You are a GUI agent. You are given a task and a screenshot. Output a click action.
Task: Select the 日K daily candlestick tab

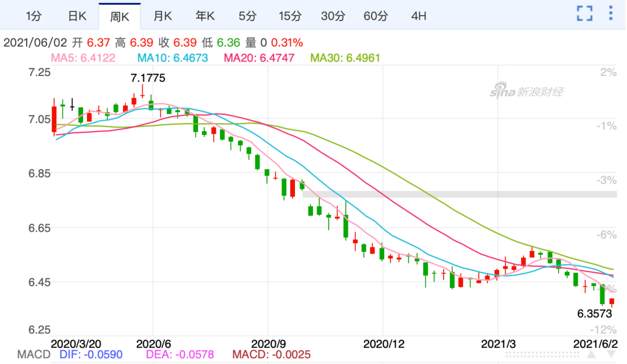pyautogui.click(x=77, y=16)
